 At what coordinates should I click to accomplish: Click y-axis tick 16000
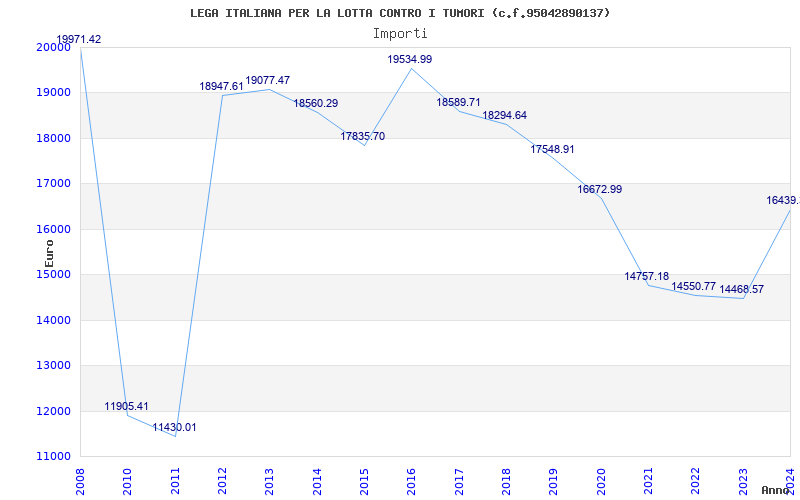pos(53,230)
